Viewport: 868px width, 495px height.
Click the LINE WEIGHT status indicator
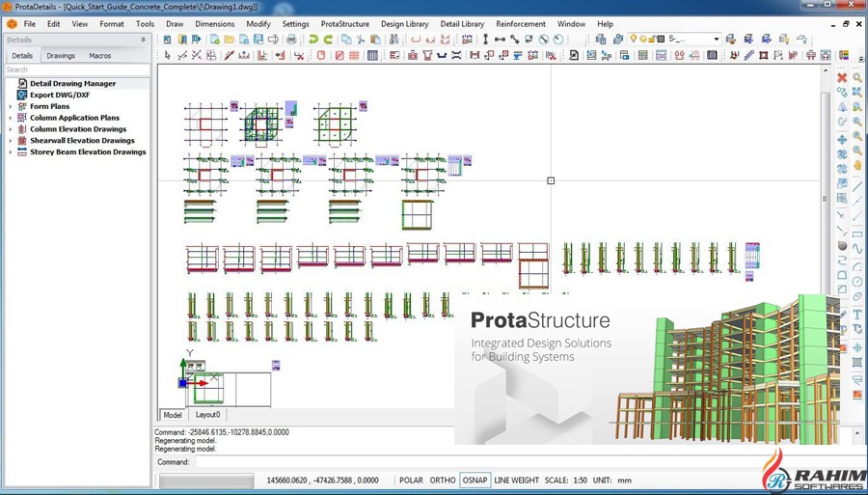coord(517,480)
